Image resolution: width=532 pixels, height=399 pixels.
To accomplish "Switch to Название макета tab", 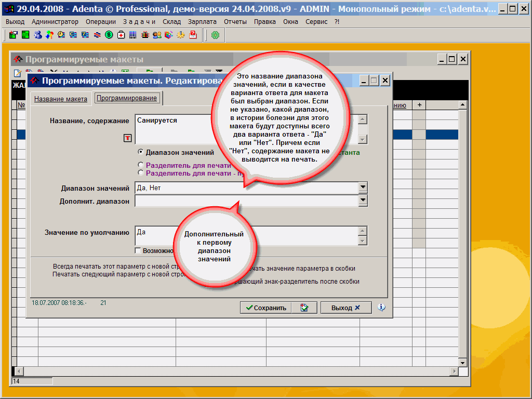I will pyautogui.click(x=61, y=99).
